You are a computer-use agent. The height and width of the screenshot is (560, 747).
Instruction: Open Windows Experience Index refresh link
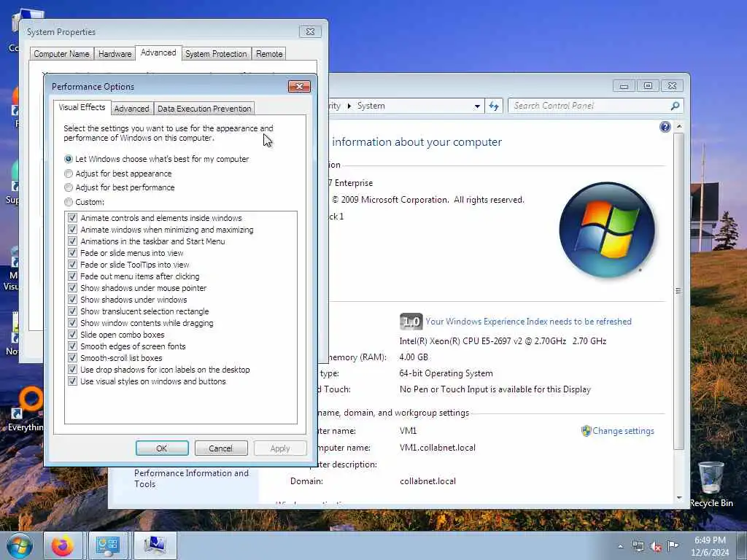point(528,322)
